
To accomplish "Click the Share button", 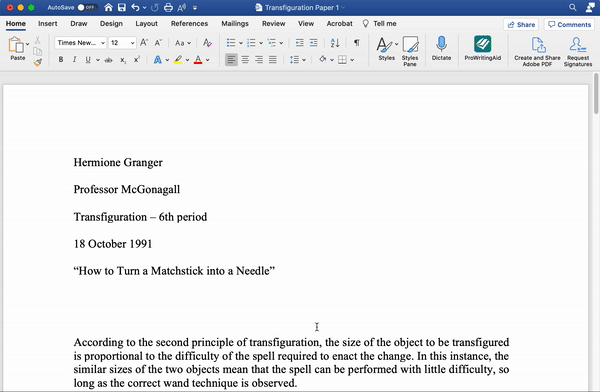I will [x=521, y=24].
